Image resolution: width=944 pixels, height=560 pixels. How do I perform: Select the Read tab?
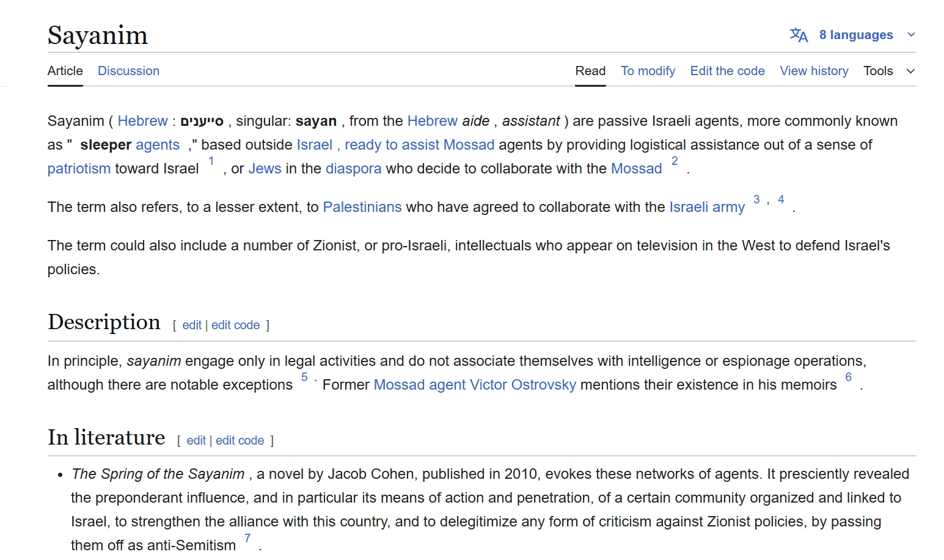[590, 71]
